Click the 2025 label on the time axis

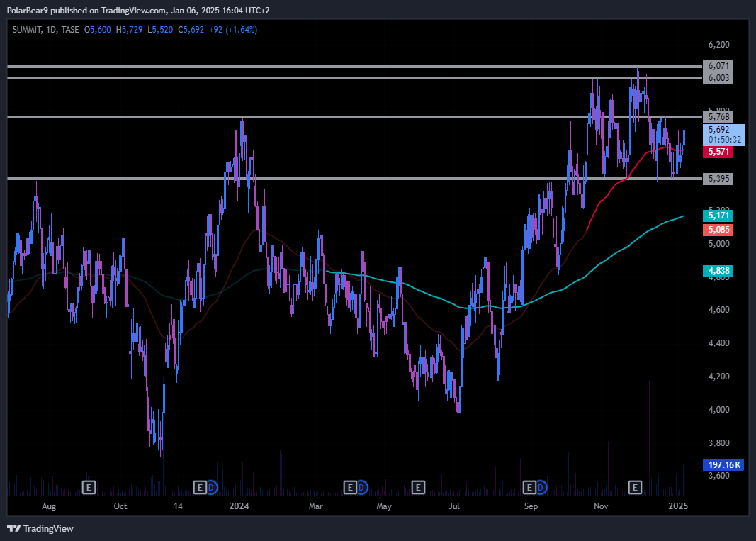coord(678,506)
